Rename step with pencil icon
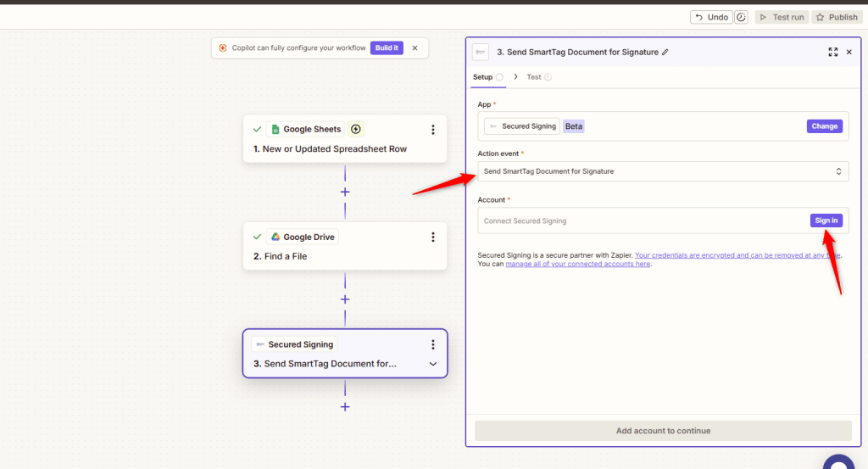 [x=665, y=52]
